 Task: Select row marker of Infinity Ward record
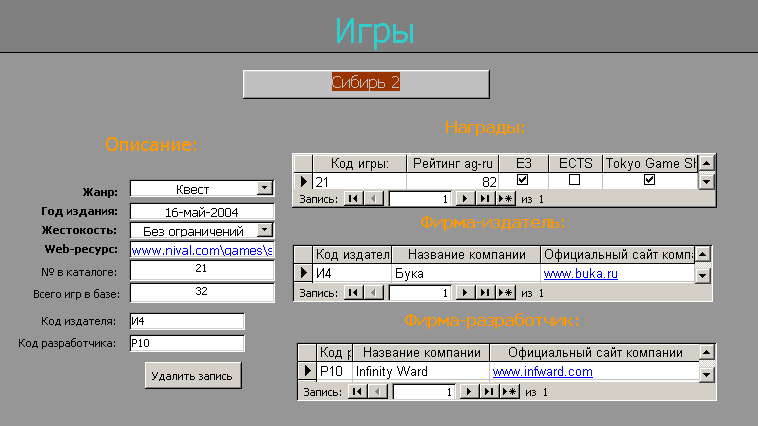coord(307,371)
